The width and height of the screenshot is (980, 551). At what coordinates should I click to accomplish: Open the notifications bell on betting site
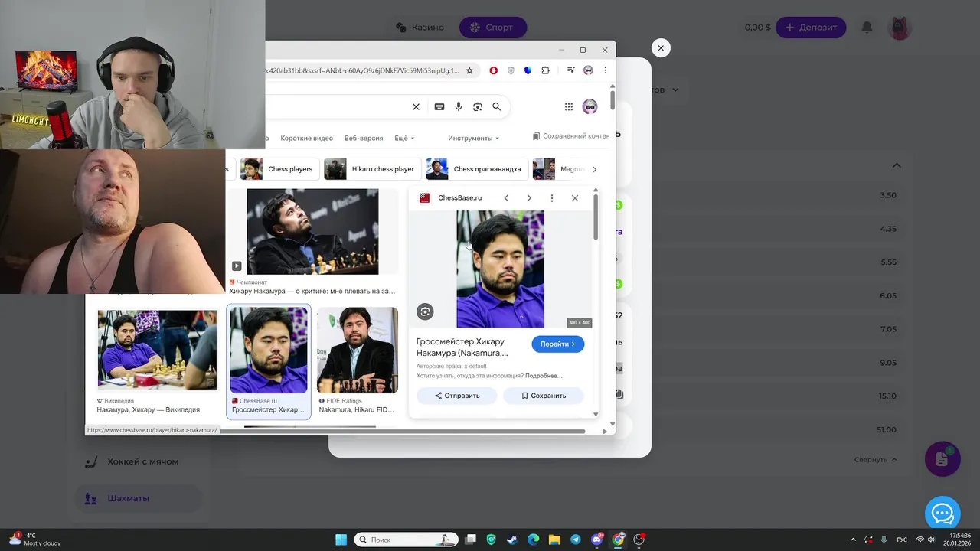point(867,28)
